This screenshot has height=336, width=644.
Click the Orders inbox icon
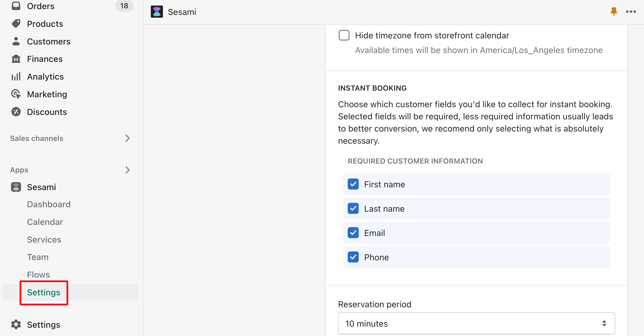pyautogui.click(x=16, y=6)
